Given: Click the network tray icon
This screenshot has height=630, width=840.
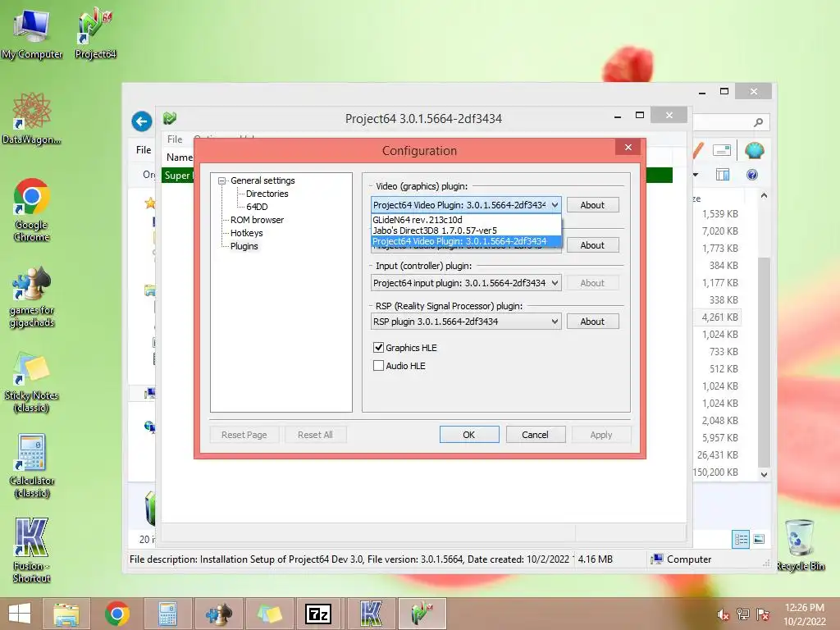Looking at the screenshot, I should (743, 614).
